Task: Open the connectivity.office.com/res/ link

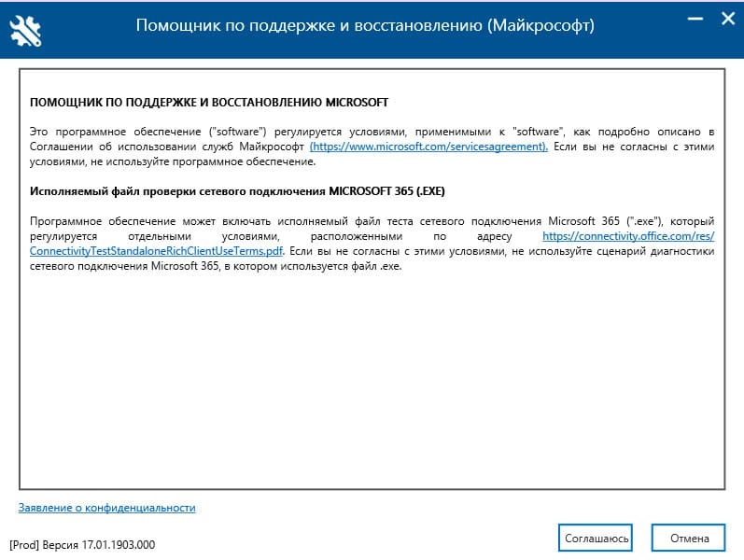Action: coord(628,236)
